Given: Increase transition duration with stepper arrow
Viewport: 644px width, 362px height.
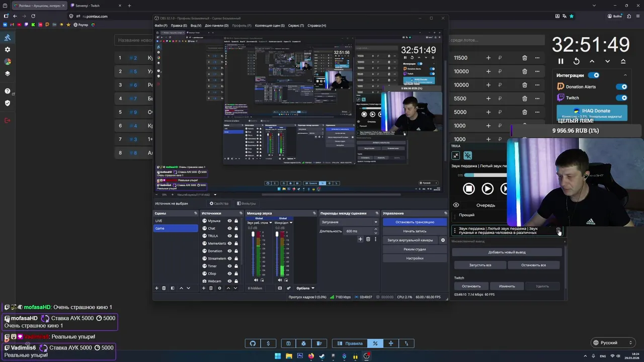Looking at the screenshot, I should (376, 230).
